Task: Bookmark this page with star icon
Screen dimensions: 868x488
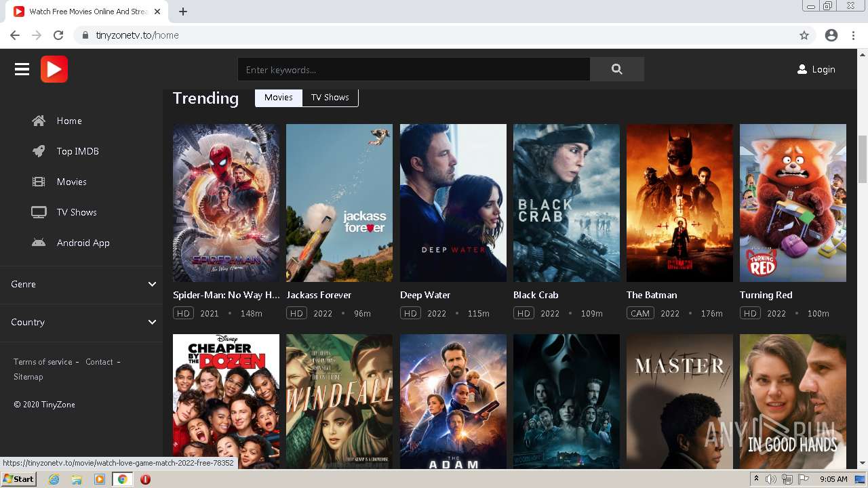Action: (804, 35)
